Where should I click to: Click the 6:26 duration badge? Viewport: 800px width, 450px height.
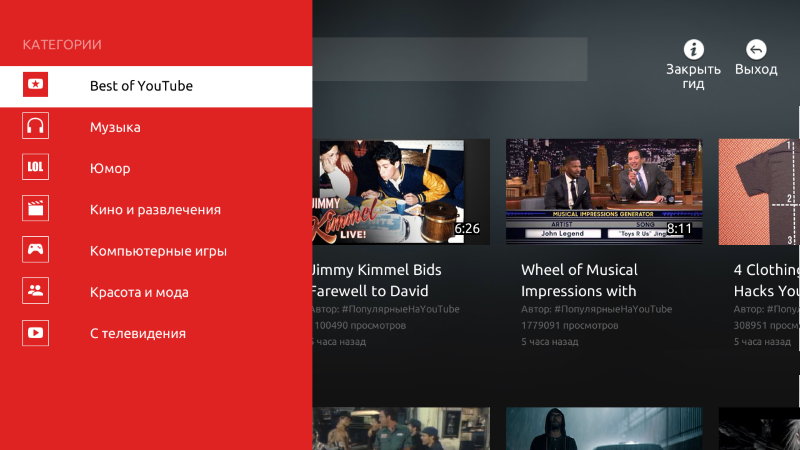click(x=467, y=229)
